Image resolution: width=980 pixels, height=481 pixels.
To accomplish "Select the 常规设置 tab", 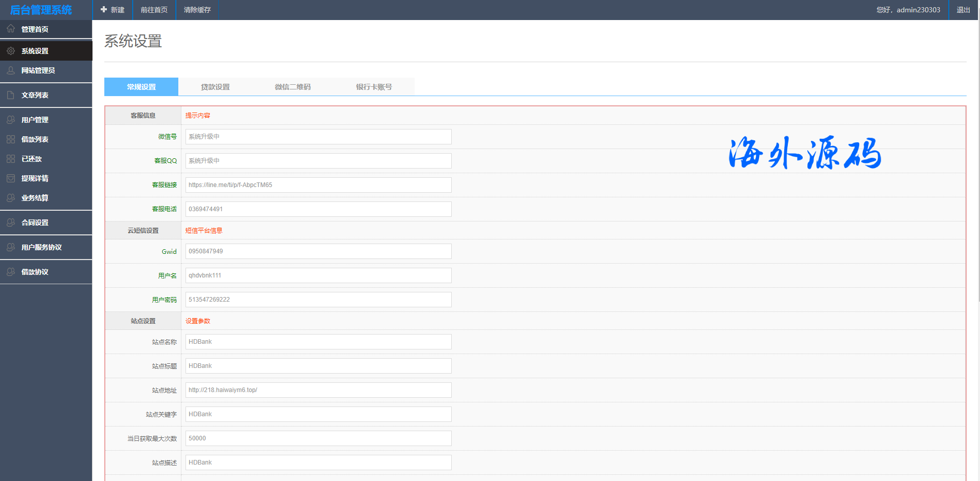I will pos(141,87).
